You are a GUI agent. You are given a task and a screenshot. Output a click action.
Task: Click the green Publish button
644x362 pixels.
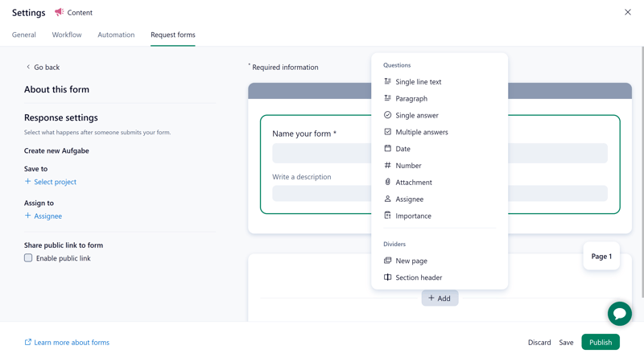[x=601, y=343]
